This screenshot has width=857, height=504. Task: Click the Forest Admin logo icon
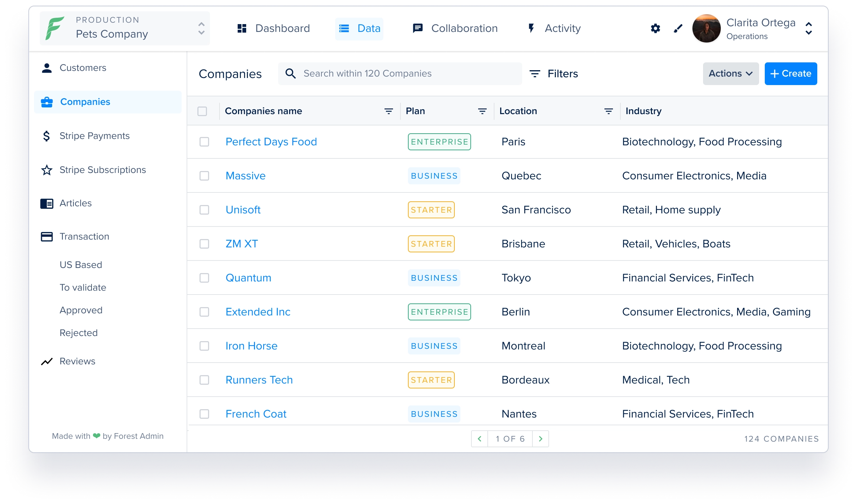55,28
